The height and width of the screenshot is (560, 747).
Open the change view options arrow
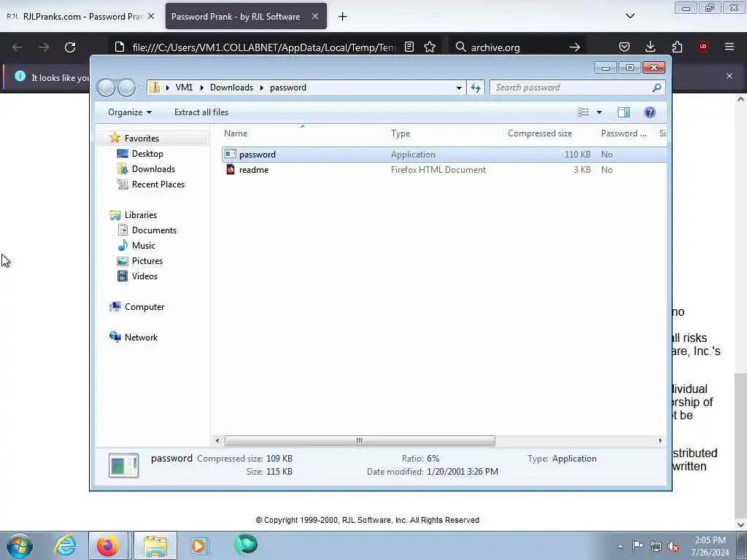pyautogui.click(x=600, y=112)
